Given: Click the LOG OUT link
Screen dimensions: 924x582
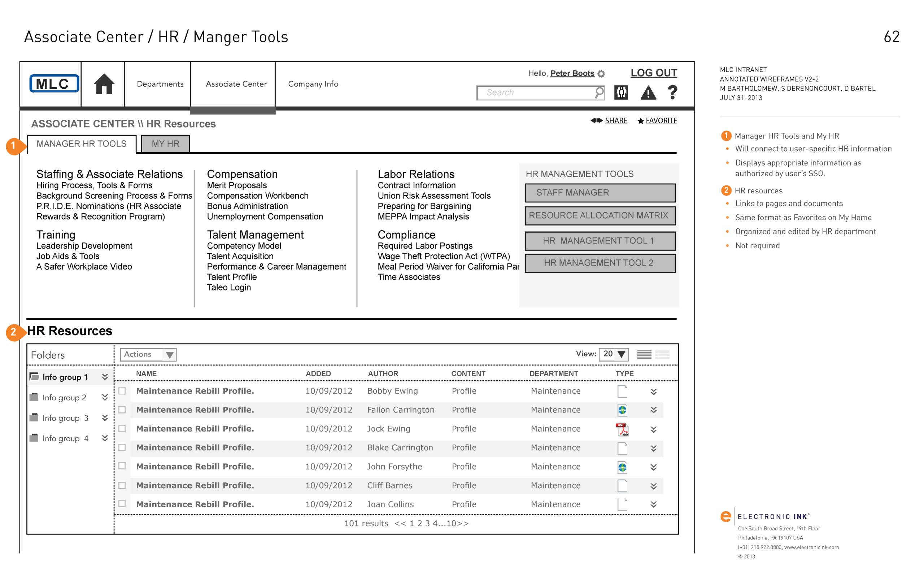Looking at the screenshot, I should point(653,73).
